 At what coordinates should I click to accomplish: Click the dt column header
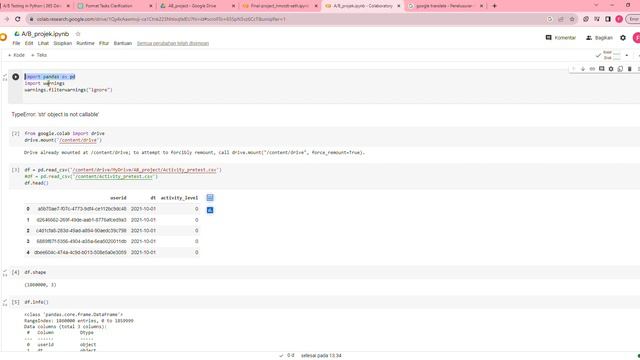tap(153, 198)
